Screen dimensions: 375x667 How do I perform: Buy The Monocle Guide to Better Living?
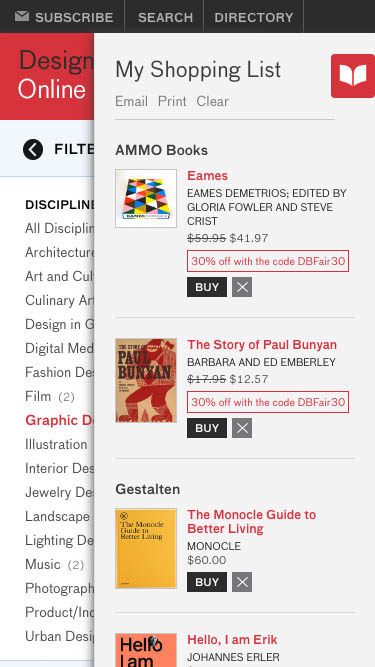pyautogui.click(x=207, y=582)
